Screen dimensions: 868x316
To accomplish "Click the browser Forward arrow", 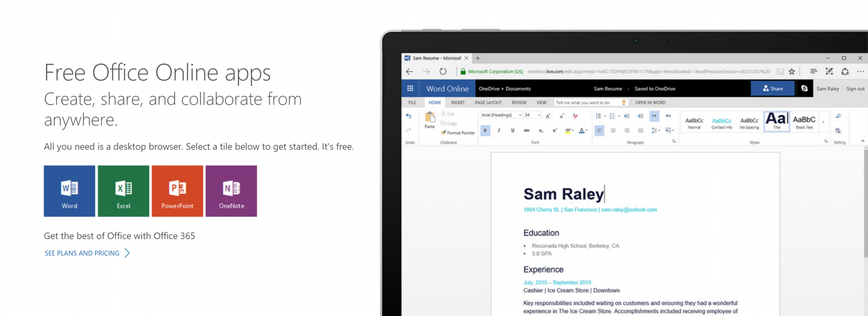I will coord(426,72).
